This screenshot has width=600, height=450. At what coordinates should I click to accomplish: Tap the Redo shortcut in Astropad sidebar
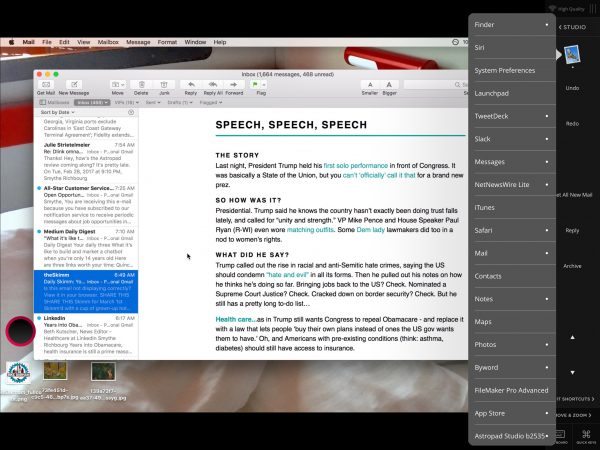point(572,124)
